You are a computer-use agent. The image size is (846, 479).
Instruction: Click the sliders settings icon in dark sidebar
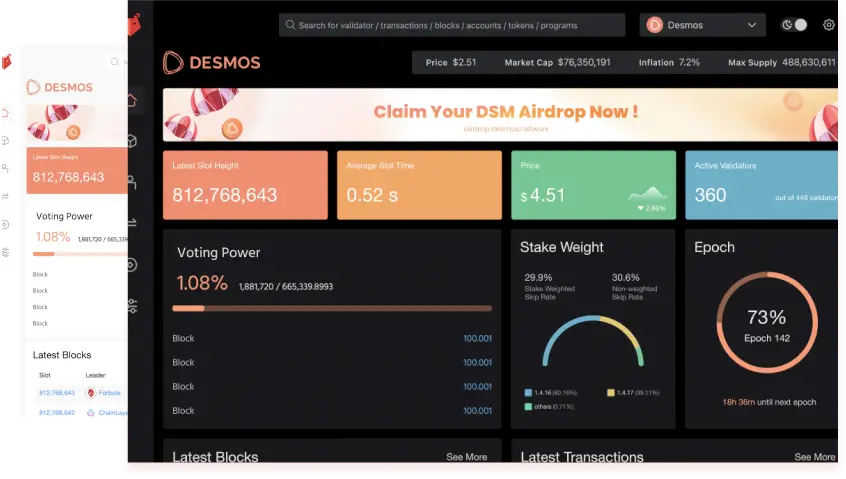(133, 306)
